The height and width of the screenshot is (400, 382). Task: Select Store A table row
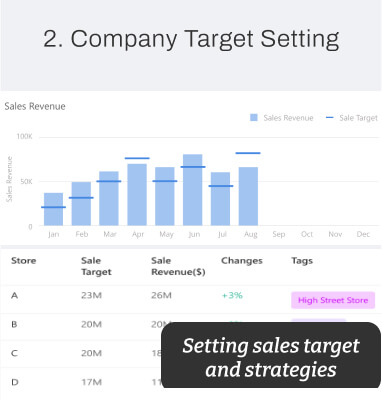pyautogui.click(x=191, y=299)
